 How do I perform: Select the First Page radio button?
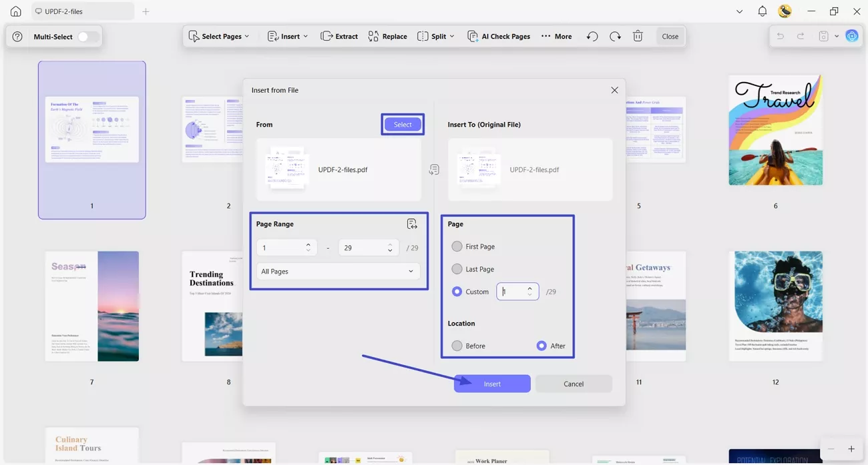pyautogui.click(x=457, y=246)
